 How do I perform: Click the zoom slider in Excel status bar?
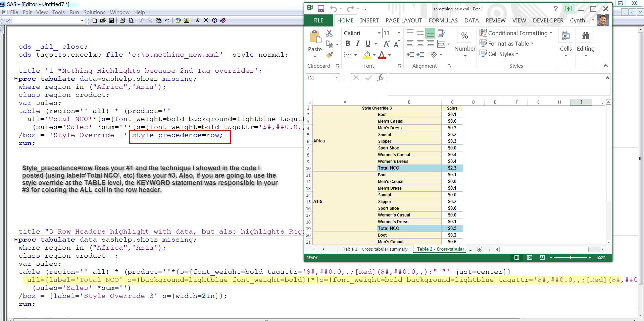tap(571, 258)
